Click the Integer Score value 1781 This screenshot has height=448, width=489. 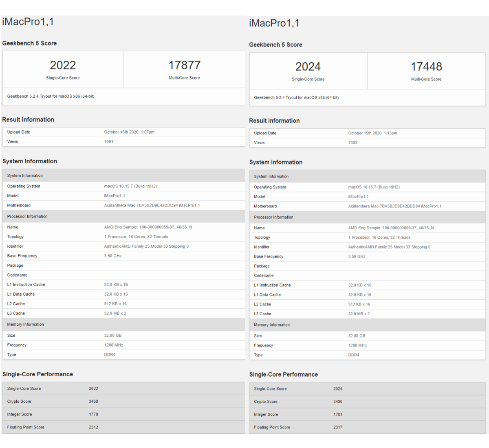coord(338,415)
